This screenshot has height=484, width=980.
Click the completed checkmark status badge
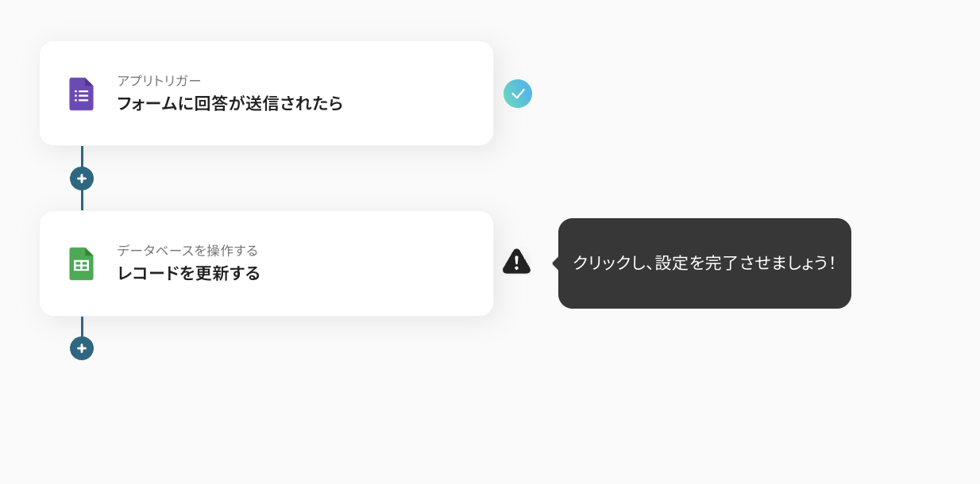518,94
